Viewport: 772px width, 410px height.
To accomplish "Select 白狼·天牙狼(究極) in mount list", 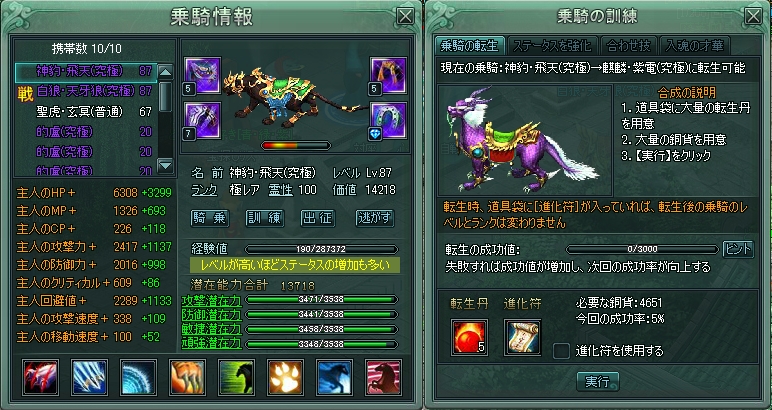I will coord(87,91).
